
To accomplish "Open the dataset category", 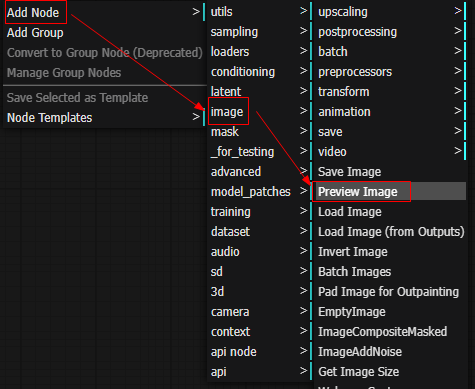I will click(260, 232).
